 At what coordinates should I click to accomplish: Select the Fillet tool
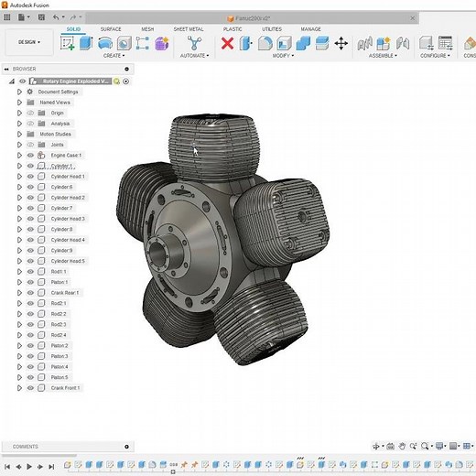coord(265,43)
